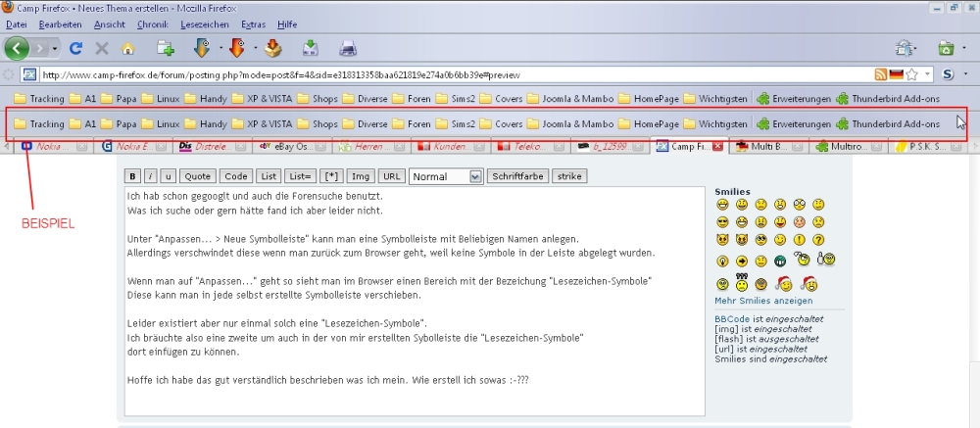Open the BBCode help link
The image size is (980, 428).
tap(732, 319)
